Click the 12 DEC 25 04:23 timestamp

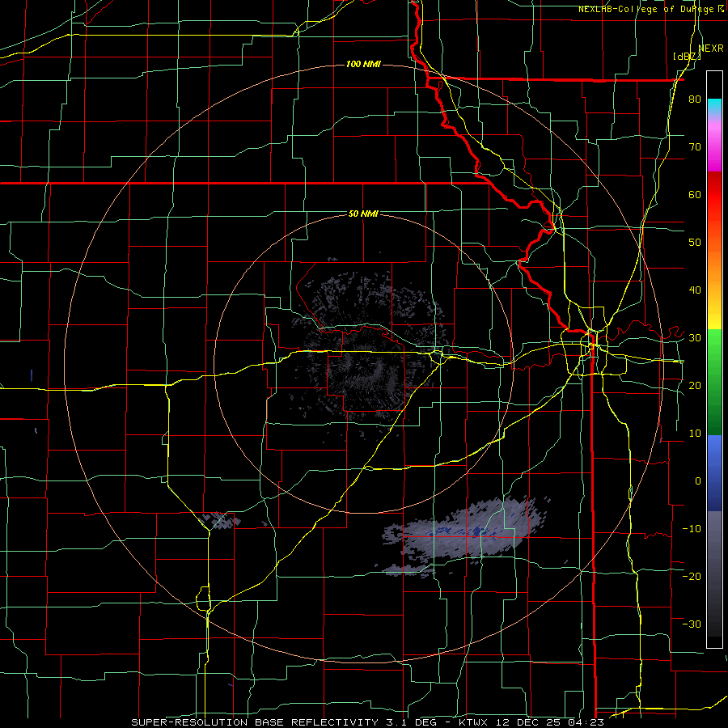click(550, 722)
